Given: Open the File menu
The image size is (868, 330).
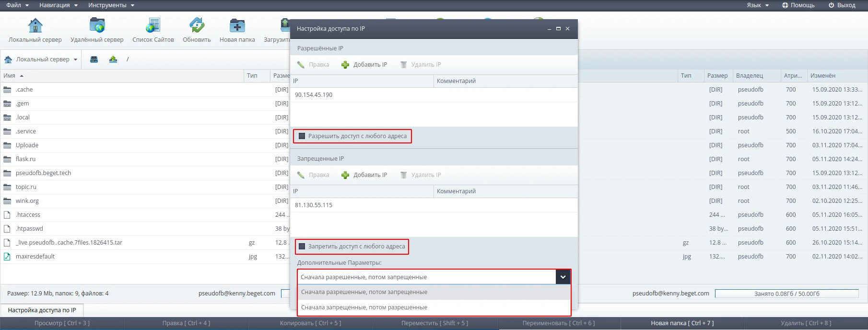Looking at the screenshot, I should tap(17, 5).
